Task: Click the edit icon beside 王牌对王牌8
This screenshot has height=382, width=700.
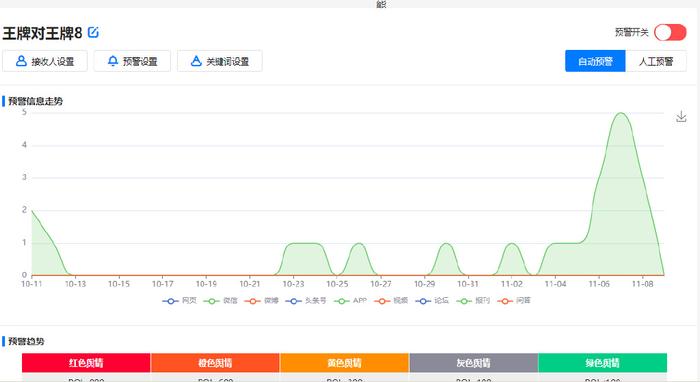Action: 93,32
